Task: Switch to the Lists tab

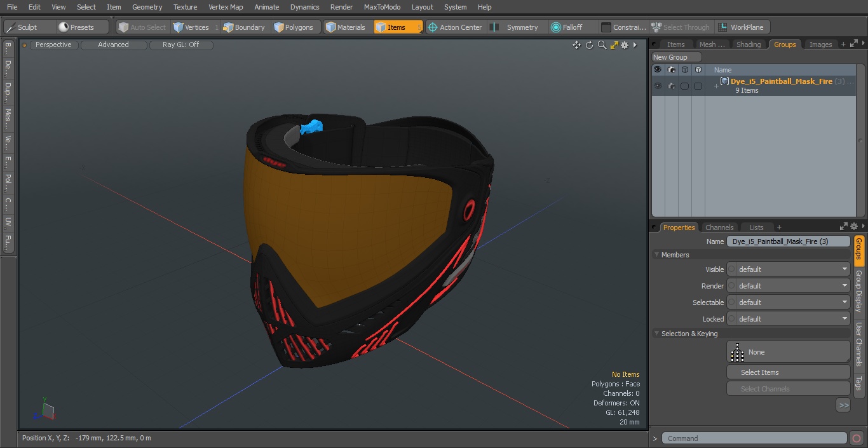Action: point(756,227)
